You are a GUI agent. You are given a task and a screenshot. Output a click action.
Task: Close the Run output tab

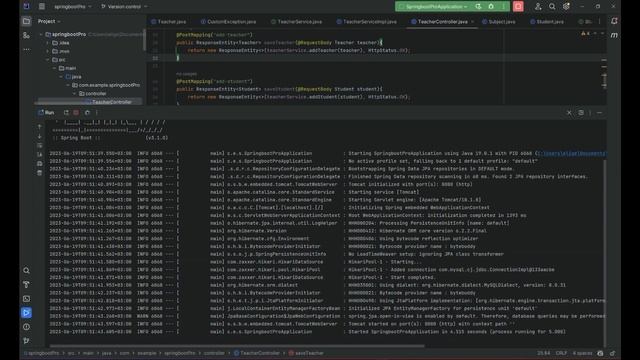[569, 113]
